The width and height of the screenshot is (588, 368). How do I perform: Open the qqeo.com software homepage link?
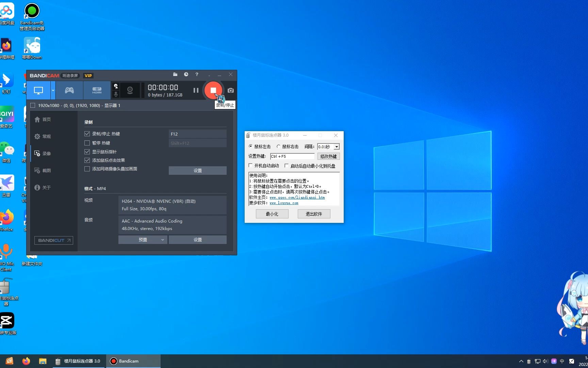pyautogui.click(x=297, y=198)
